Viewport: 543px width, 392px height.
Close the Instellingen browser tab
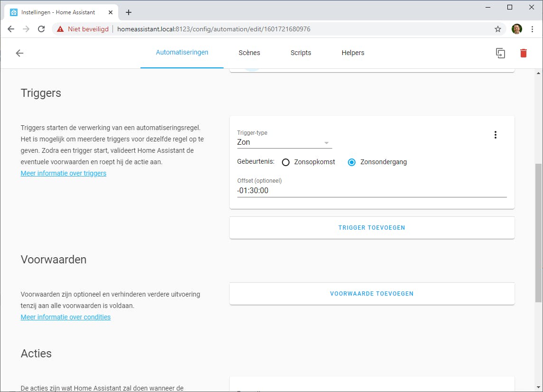pos(111,12)
